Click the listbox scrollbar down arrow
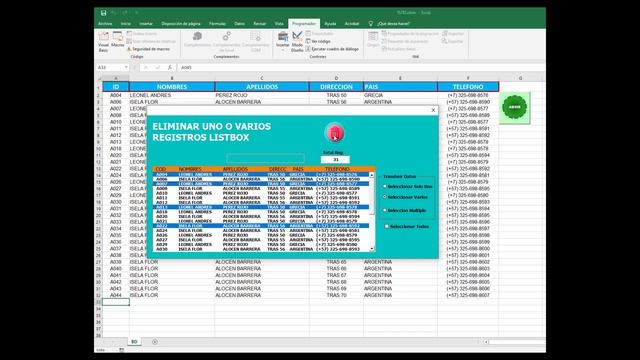The width and height of the screenshot is (640, 360). (371, 249)
